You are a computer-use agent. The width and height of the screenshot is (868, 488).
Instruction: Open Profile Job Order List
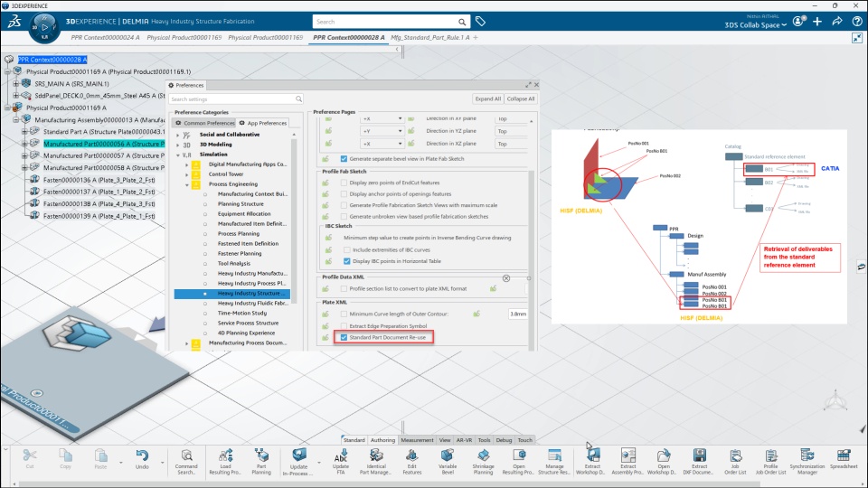pyautogui.click(x=771, y=460)
